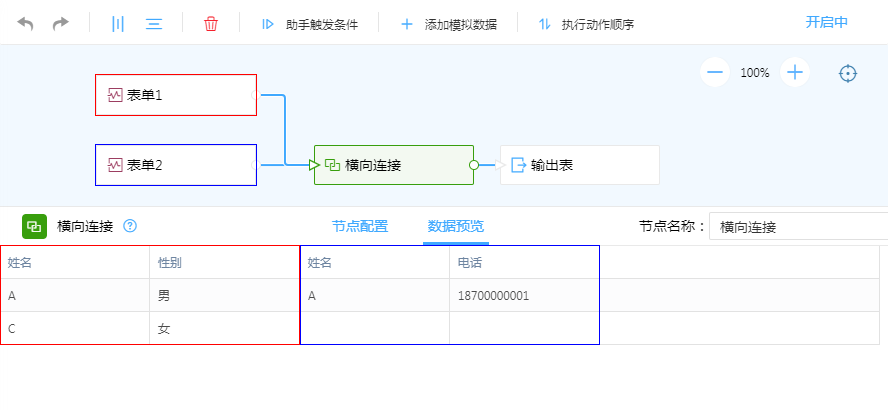Select the 表单1 node
Image resolution: width=888 pixels, height=410 pixels.
point(176,95)
